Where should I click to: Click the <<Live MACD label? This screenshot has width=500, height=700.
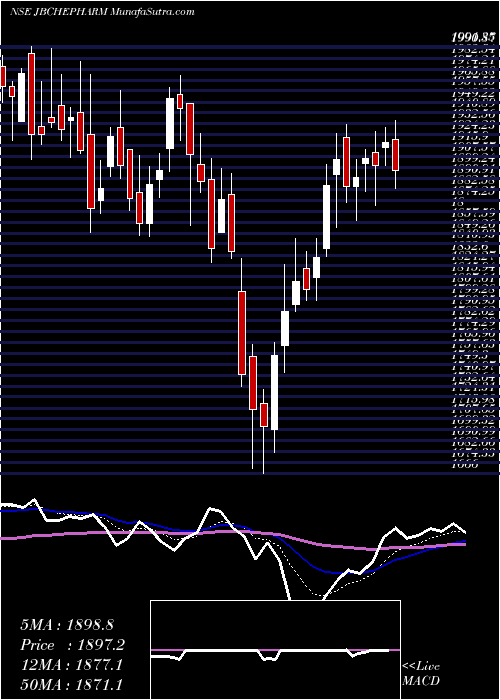[421, 674]
